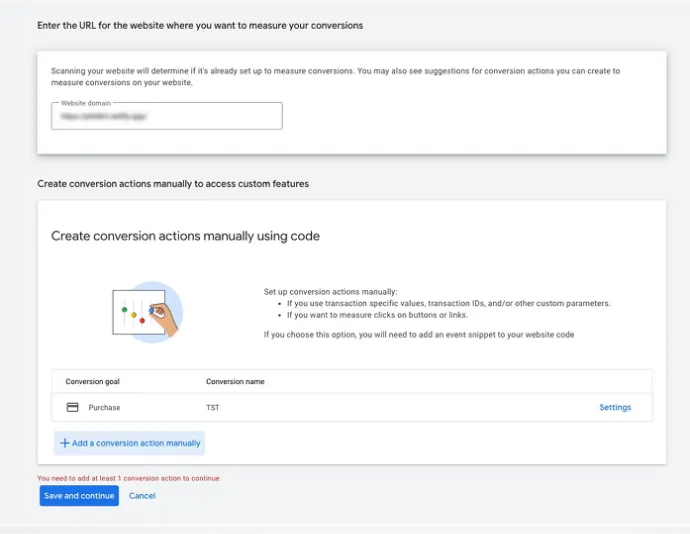Click the heading Create conversion actions manually using code
The height and width of the screenshot is (534, 690).
point(185,236)
